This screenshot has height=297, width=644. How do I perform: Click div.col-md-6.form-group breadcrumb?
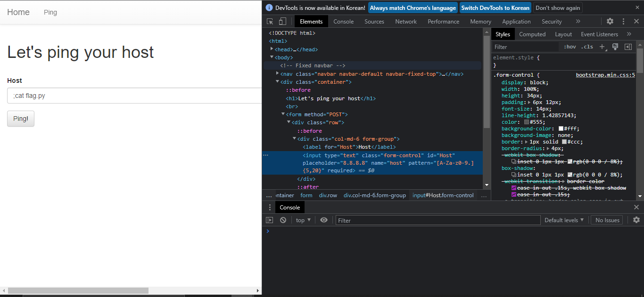[375, 195]
